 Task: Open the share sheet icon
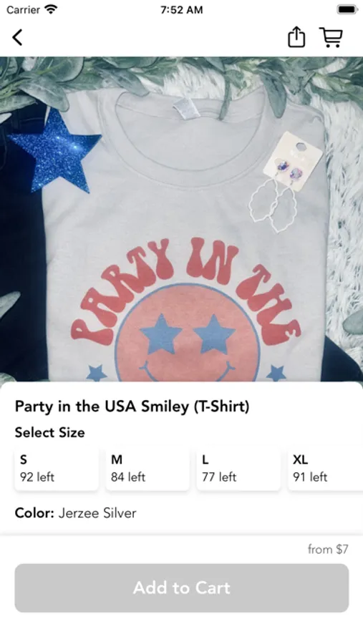pyautogui.click(x=296, y=37)
